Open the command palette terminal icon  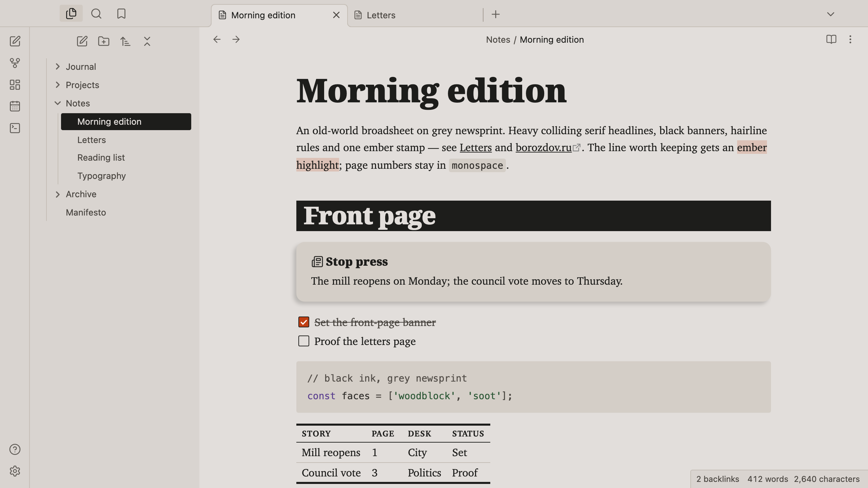coord(15,128)
